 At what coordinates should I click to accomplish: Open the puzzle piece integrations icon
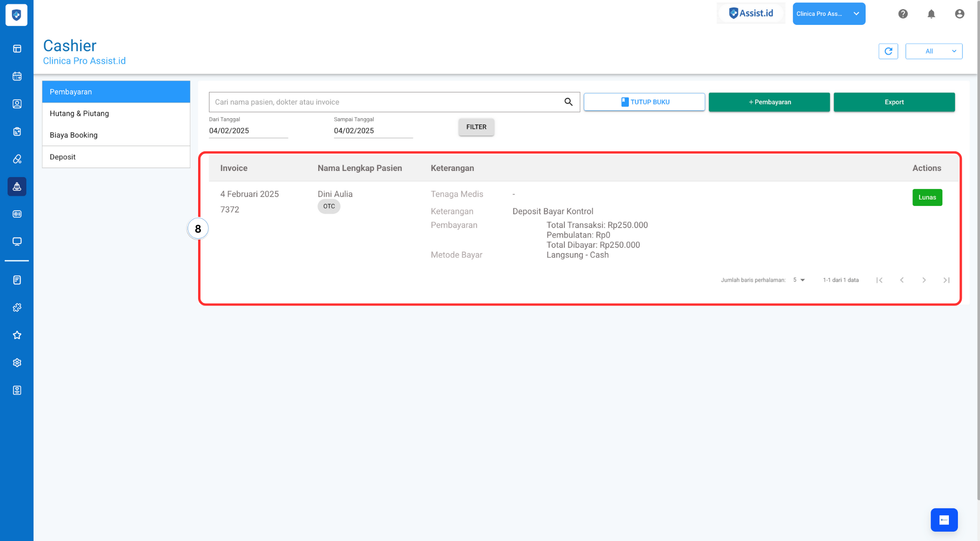point(17,308)
